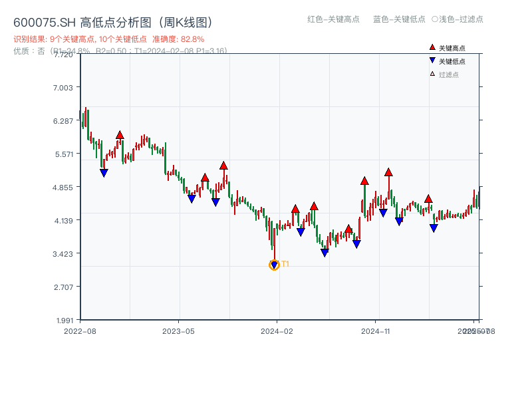Select the earliest blue key-low triangle marker
Image resolution: width=532 pixels, height=399 pixels.
click(x=104, y=173)
